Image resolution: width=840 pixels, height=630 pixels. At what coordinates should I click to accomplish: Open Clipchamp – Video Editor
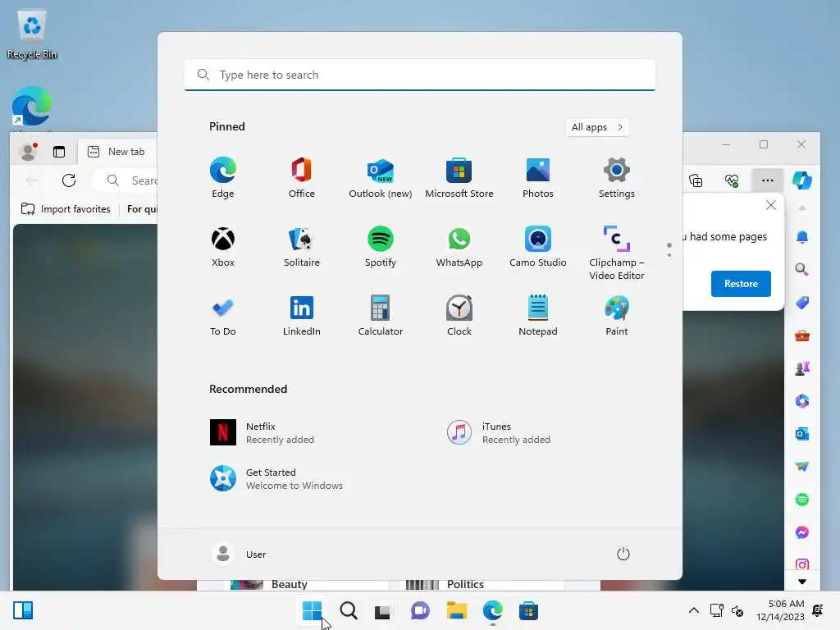(x=617, y=253)
